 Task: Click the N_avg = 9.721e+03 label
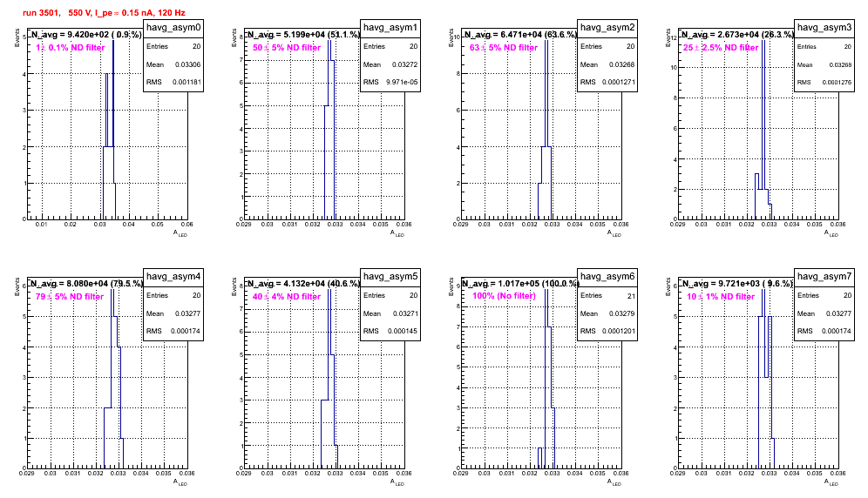tap(737, 283)
